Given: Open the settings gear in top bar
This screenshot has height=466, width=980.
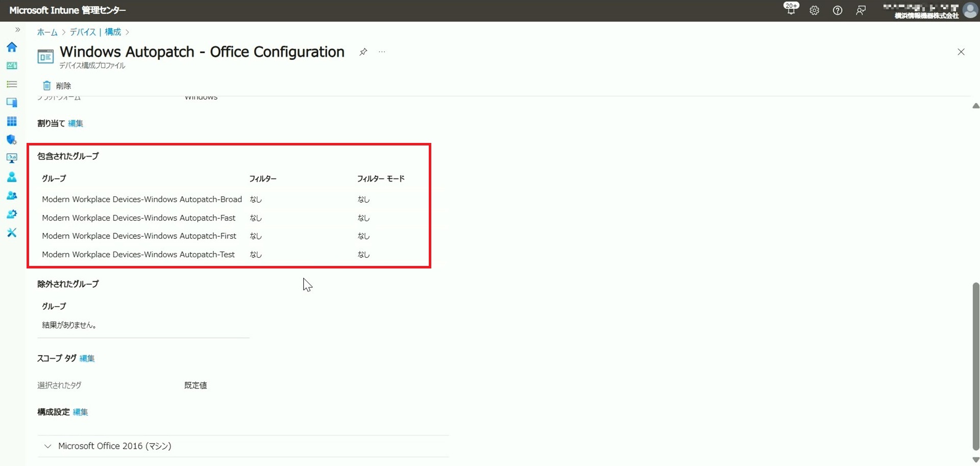Looking at the screenshot, I should coord(814,10).
